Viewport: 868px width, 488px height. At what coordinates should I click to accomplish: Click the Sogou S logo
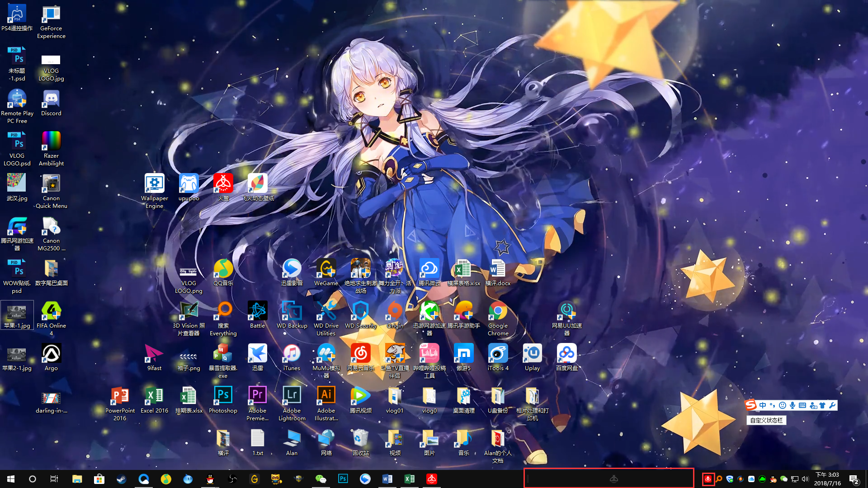(751, 405)
